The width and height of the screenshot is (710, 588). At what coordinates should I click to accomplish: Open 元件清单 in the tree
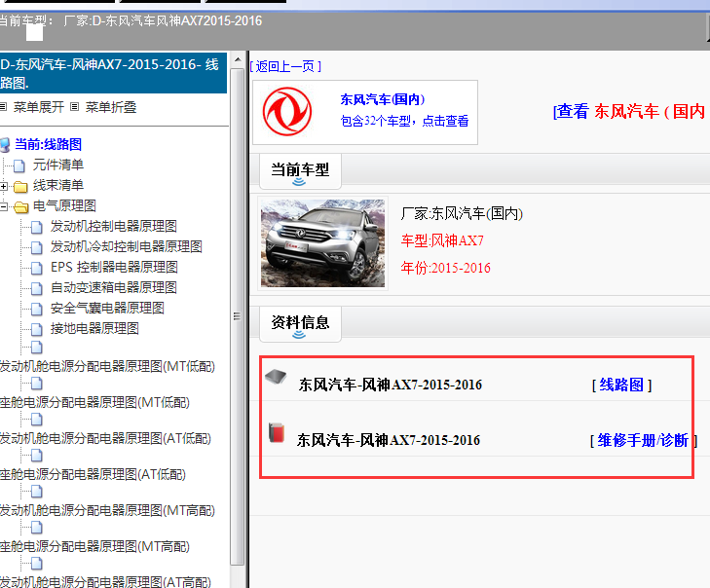pyautogui.click(x=58, y=165)
